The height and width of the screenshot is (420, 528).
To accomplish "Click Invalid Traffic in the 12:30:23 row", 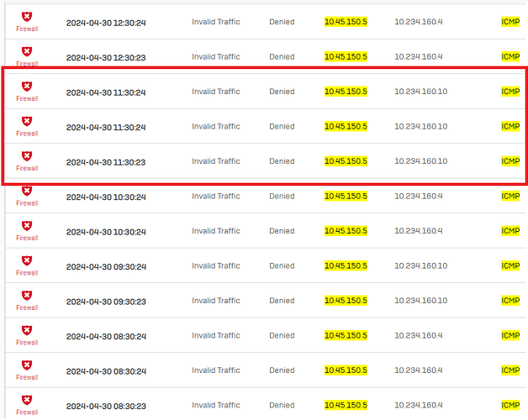I will click(216, 56).
